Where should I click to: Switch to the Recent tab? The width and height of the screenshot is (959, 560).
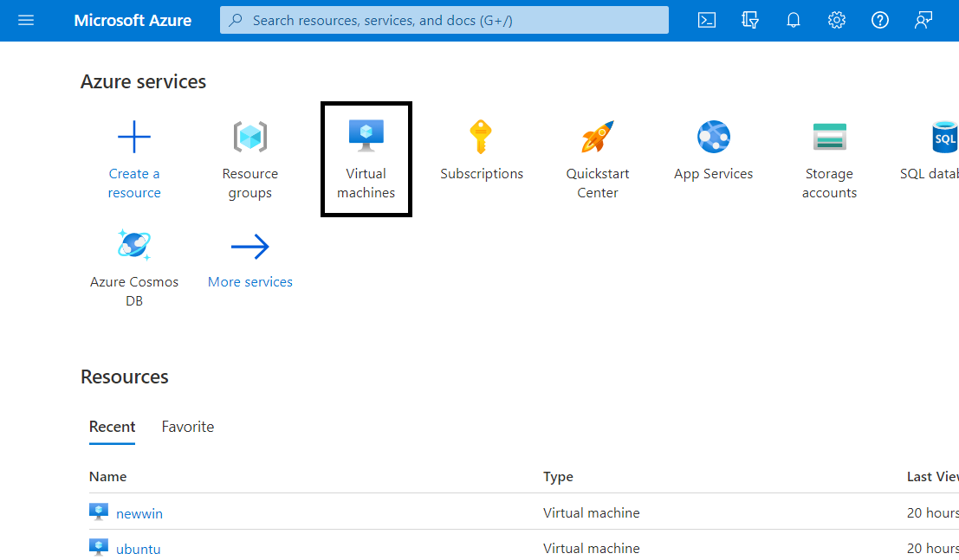click(112, 427)
